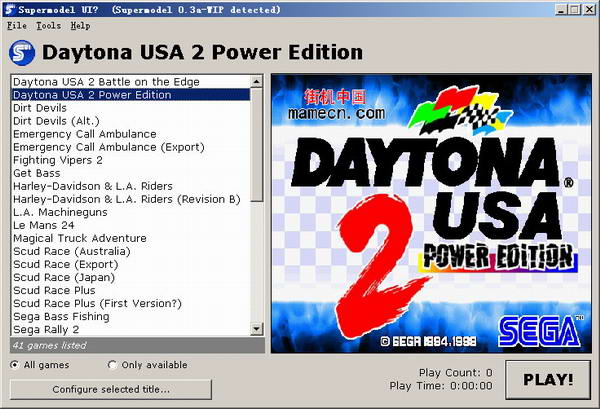Select Magical Truck Adventure

[131, 238]
